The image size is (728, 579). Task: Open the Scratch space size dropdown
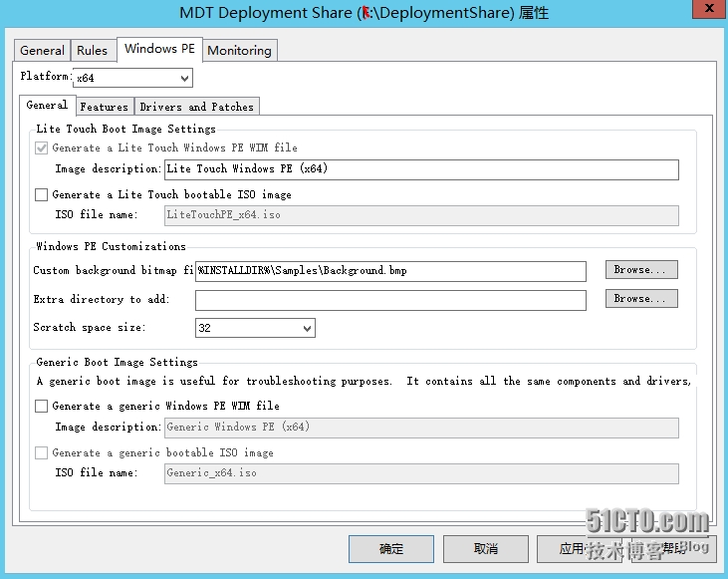click(255, 328)
